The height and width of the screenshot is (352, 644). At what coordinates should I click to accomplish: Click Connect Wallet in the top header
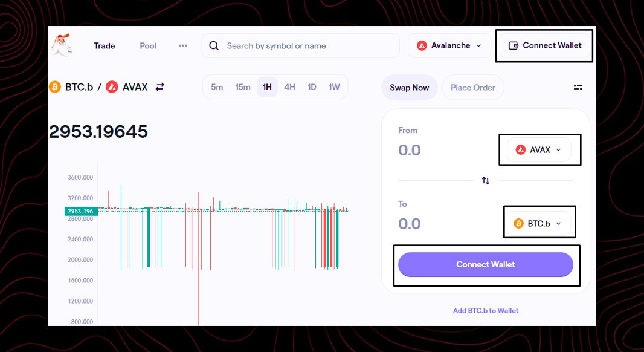pyautogui.click(x=545, y=45)
